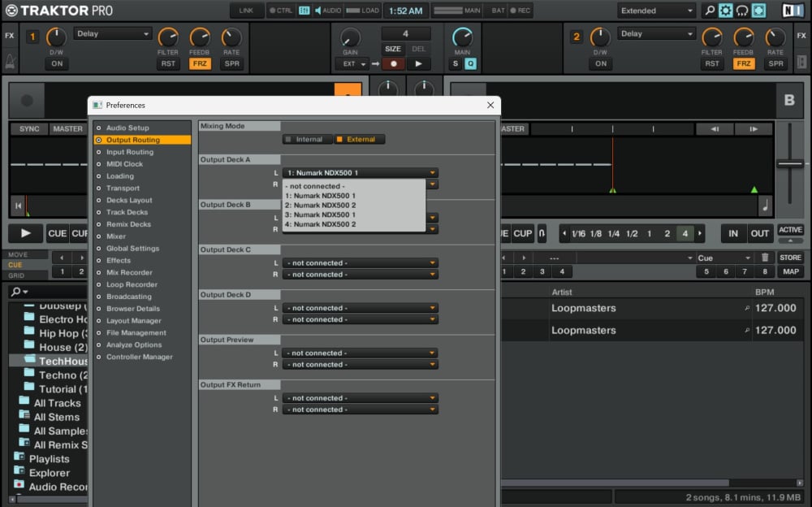Choose '4: Numark NDX500 2' from list
The image size is (812, 507).
(x=354, y=224)
